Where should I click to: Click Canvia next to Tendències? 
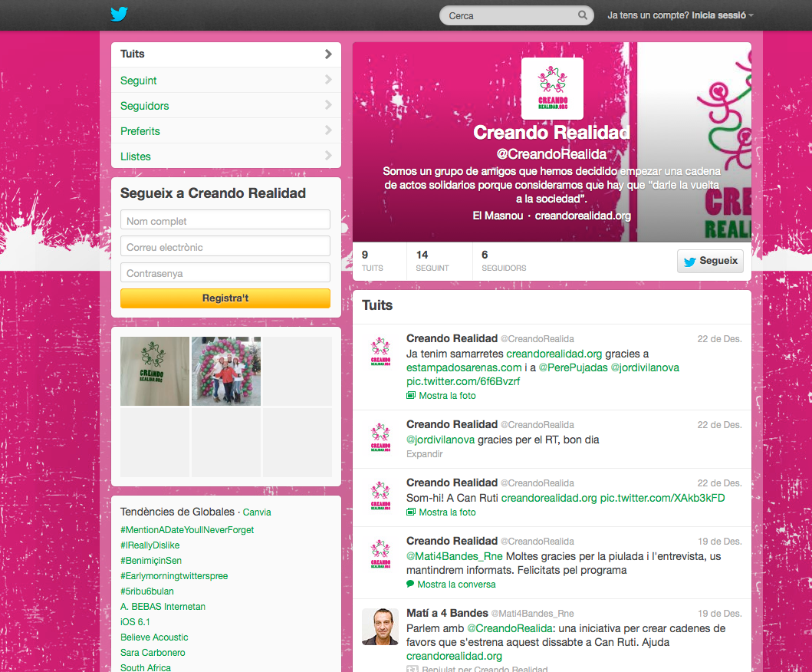[257, 512]
